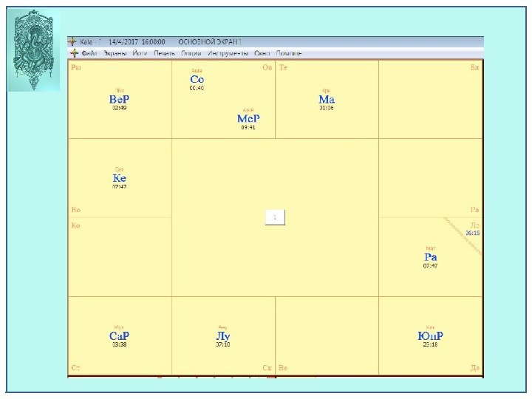Click the Ов sign label
Image resolution: width=532 pixels, height=399 pixels.
pos(267,67)
